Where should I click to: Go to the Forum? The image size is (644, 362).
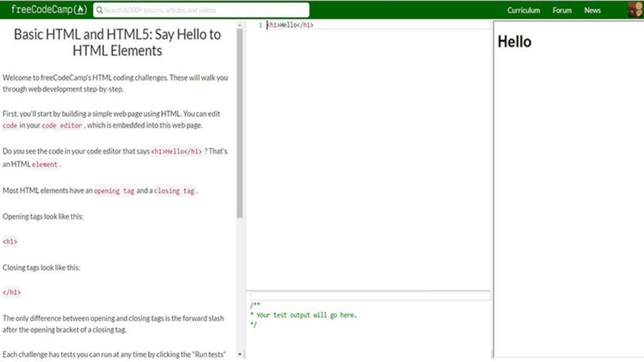562,10
